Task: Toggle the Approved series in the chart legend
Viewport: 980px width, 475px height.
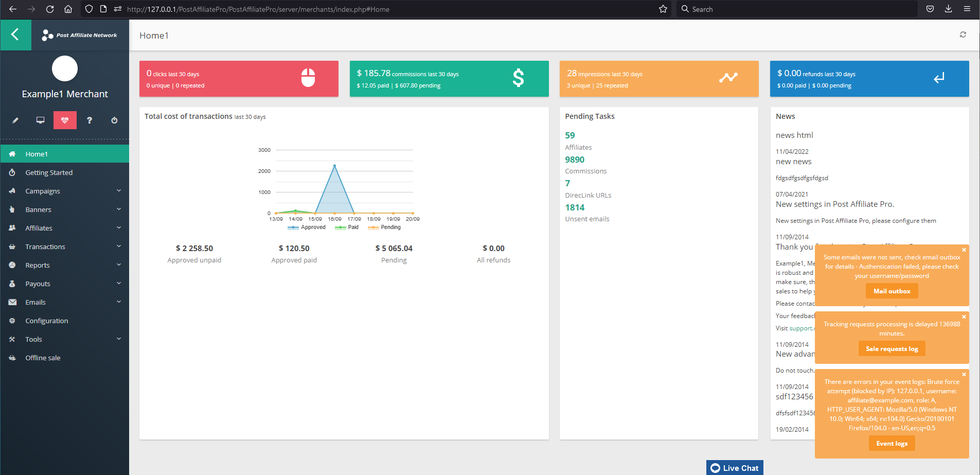Action: coord(307,227)
